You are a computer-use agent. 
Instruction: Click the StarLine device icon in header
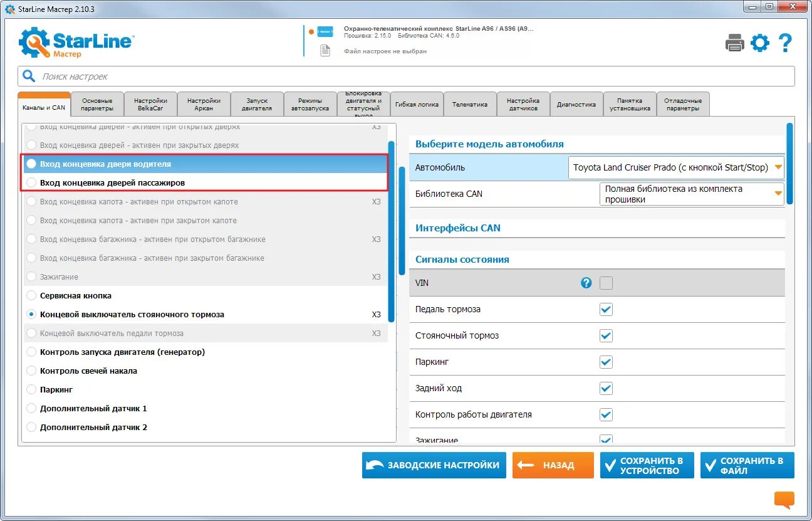pyautogui.click(x=325, y=31)
